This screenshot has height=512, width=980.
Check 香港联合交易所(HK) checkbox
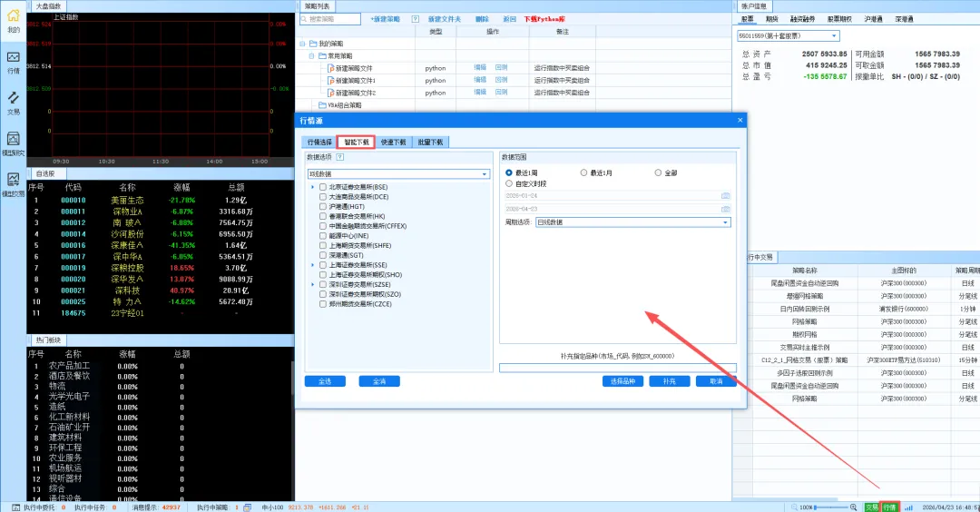(x=322, y=216)
